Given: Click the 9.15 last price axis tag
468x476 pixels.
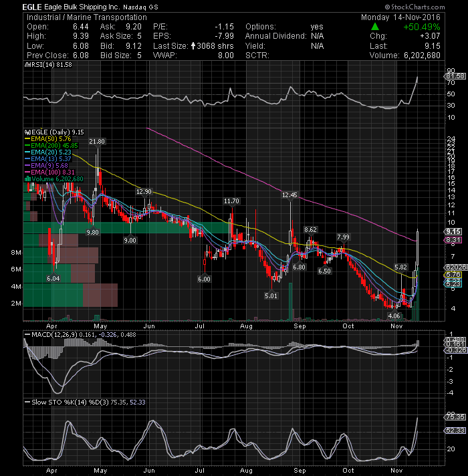Looking at the screenshot, I should click(453, 231).
